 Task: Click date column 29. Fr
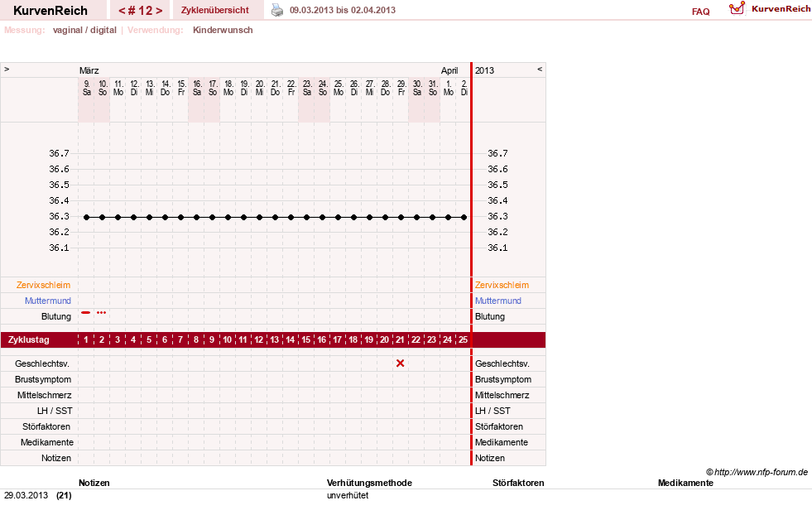click(401, 88)
